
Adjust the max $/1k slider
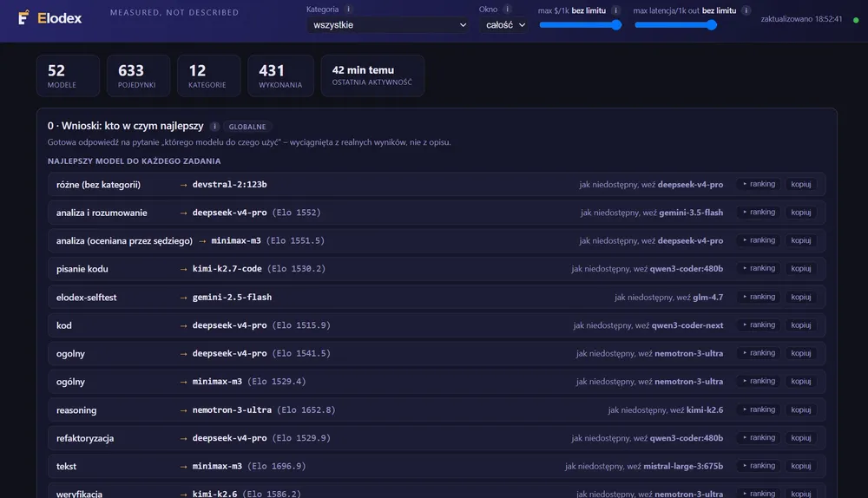point(580,25)
